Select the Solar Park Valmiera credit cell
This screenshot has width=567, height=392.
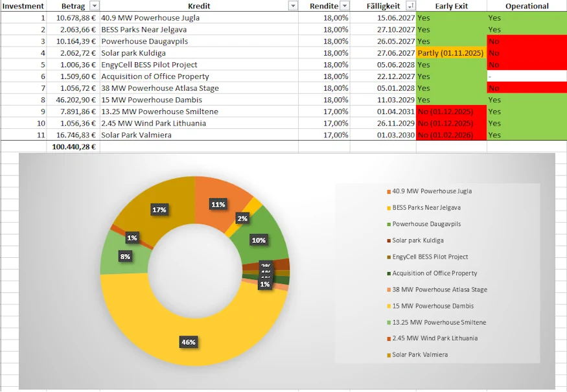(198, 135)
